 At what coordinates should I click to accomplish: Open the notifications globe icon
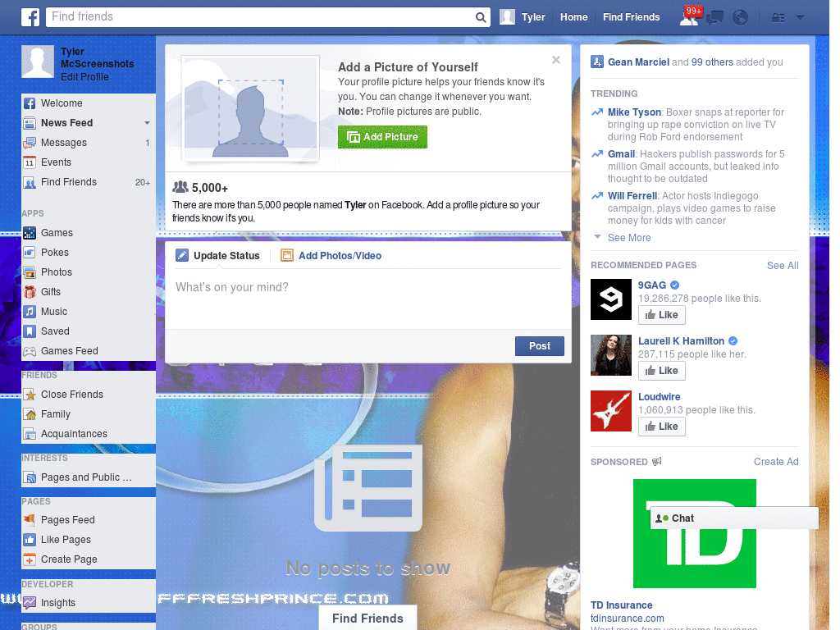click(741, 18)
